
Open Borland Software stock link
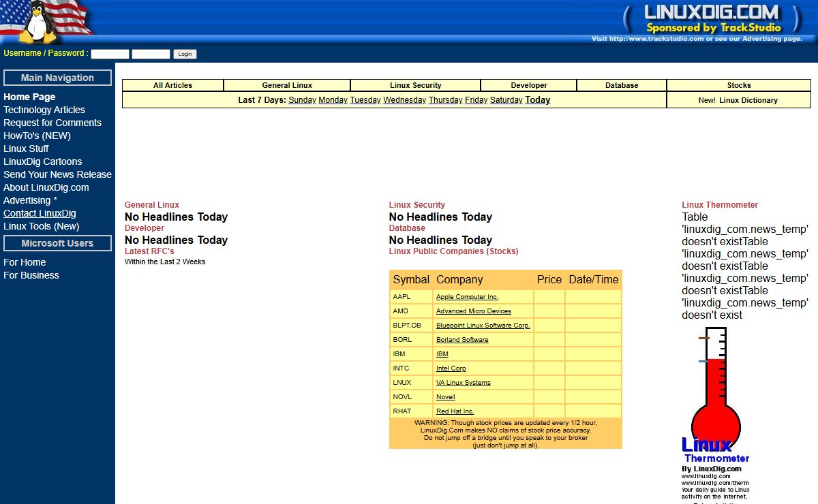tap(462, 340)
